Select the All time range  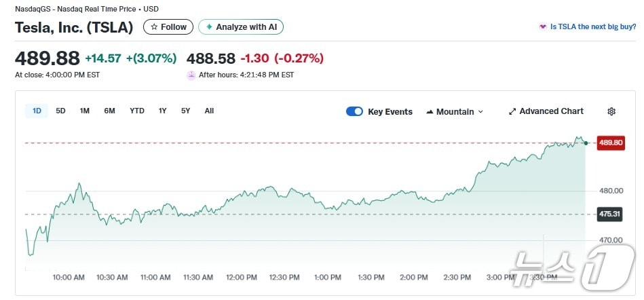pyautogui.click(x=209, y=111)
